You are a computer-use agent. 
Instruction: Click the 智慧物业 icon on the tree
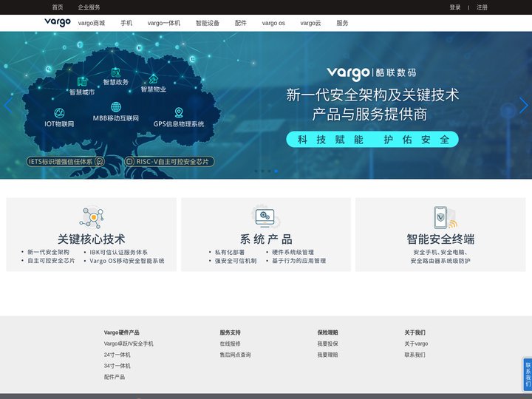point(154,79)
